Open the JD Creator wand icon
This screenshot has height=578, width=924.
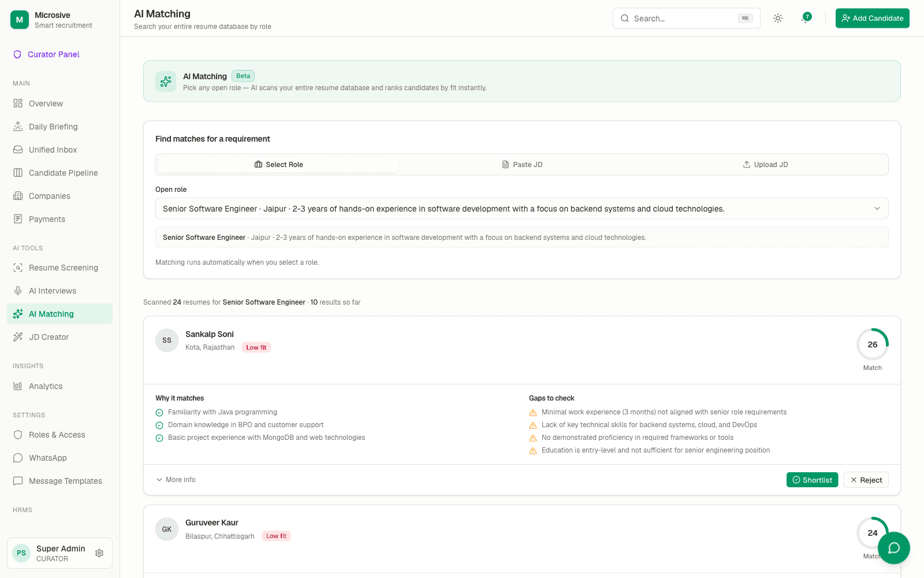pyautogui.click(x=18, y=337)
